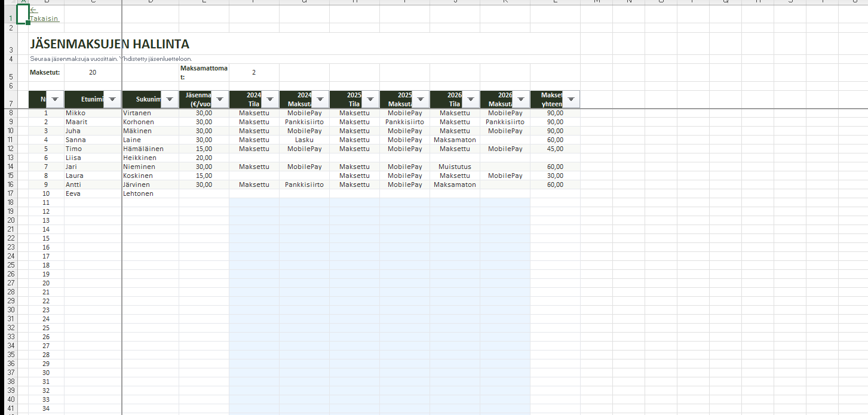Open the Nro column filter dropdown
868x415 pixels.
click(55, 99)
